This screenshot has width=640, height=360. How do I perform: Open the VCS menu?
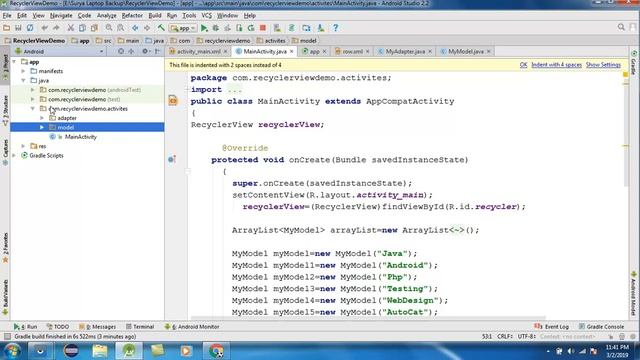coord(207,16)
